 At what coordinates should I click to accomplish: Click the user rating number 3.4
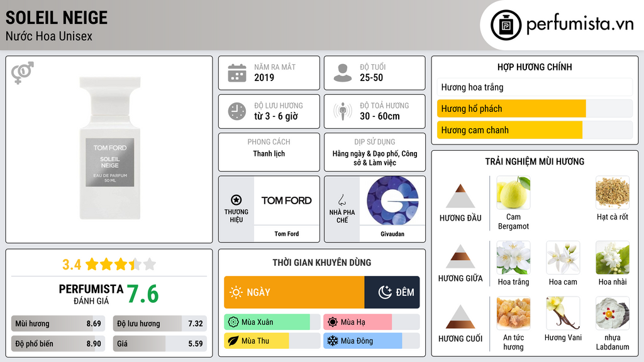click(72, 265)
